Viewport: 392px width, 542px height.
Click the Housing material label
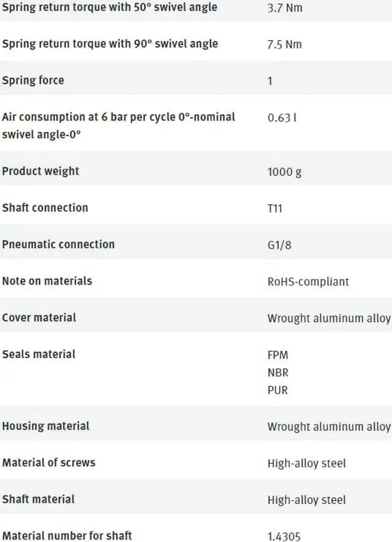(45, 426)
